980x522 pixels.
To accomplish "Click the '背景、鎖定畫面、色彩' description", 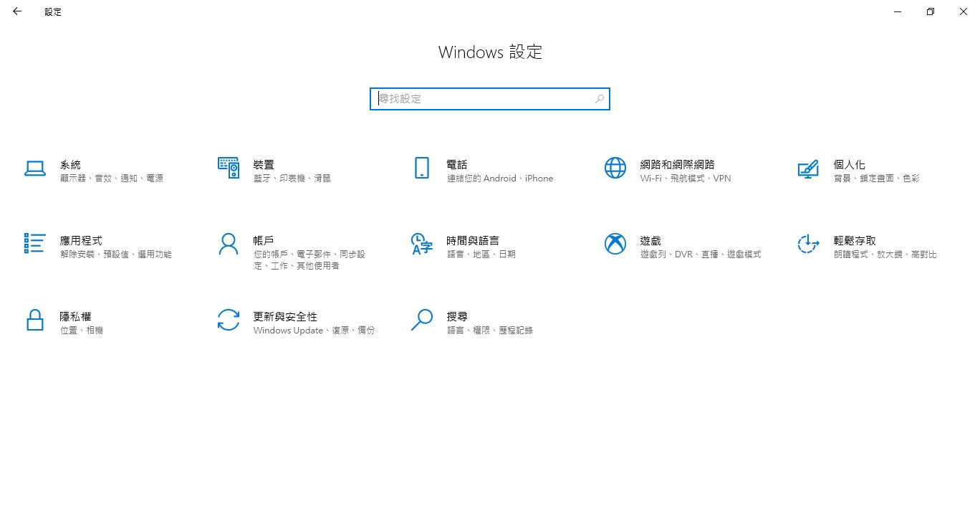I will pos(877,179).
